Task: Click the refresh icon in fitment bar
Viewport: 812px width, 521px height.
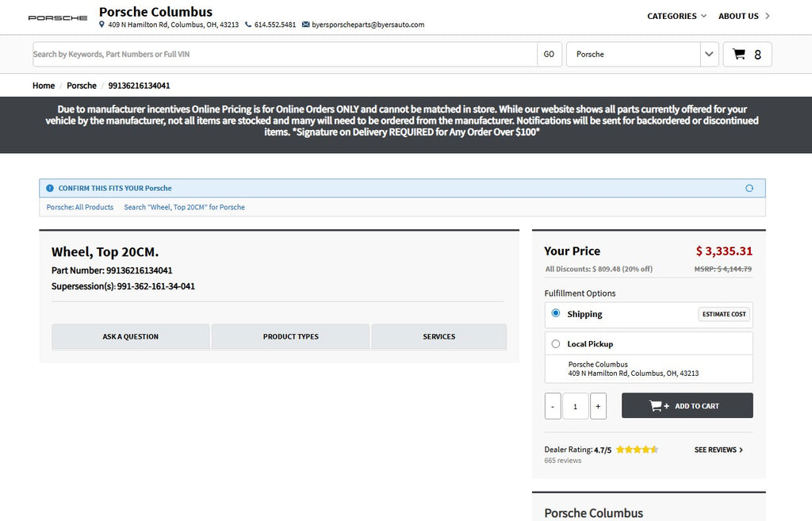Action: coord(749,188)
